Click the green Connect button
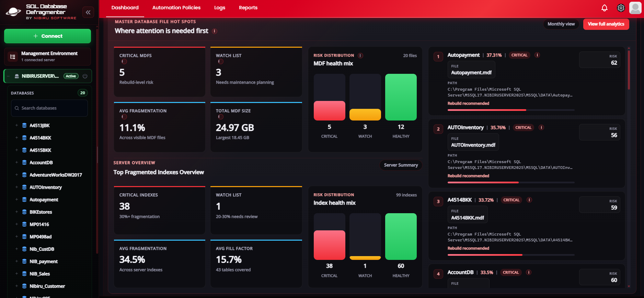This screenshot has height=298, width=644. [x=47, y=36]
